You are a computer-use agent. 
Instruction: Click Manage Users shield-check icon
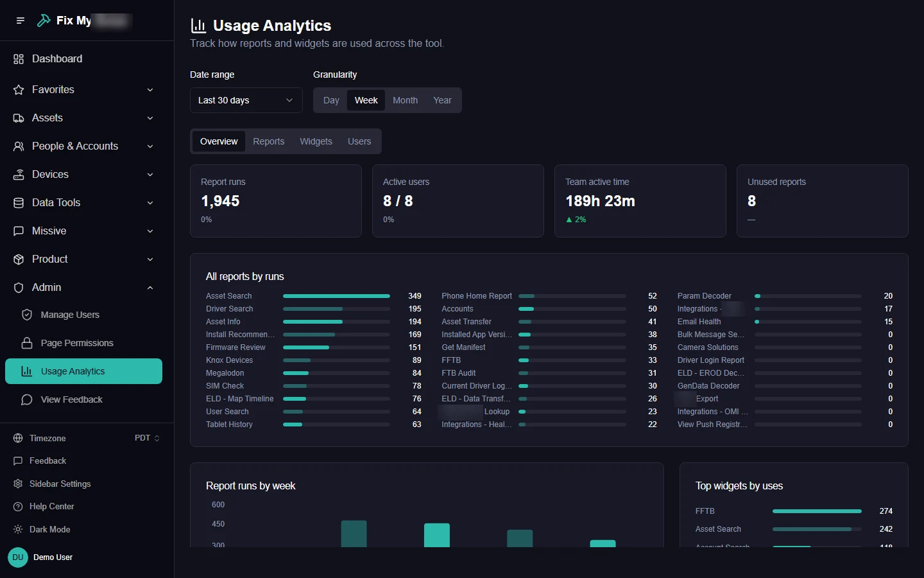point(27,315)
